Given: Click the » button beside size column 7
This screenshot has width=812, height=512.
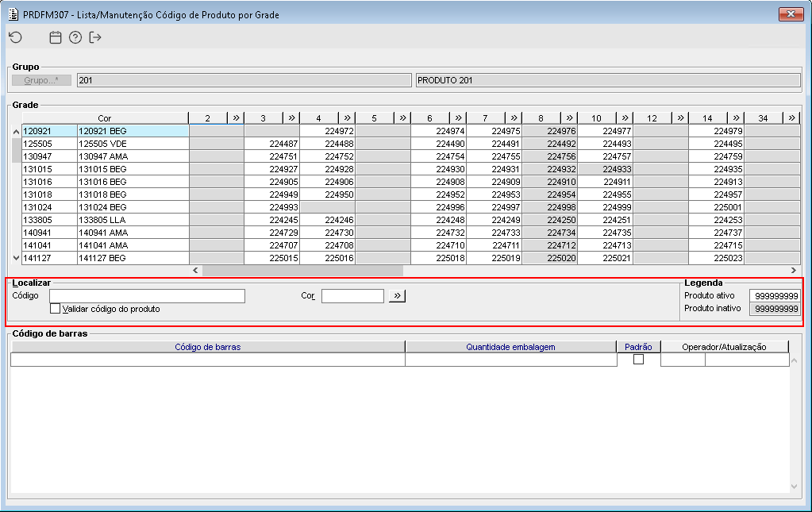Looking at the screenshot, I should pyautogui.click(x=514, y=118).
